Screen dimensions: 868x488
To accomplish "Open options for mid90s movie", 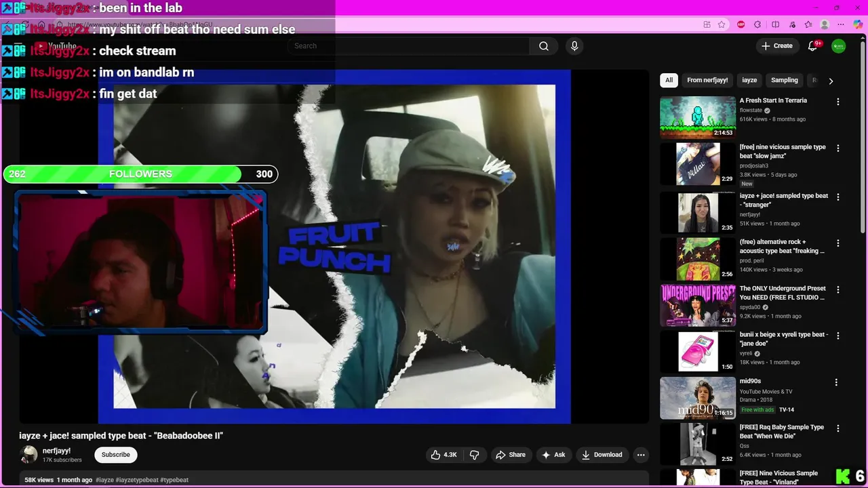I will point(836,382).
